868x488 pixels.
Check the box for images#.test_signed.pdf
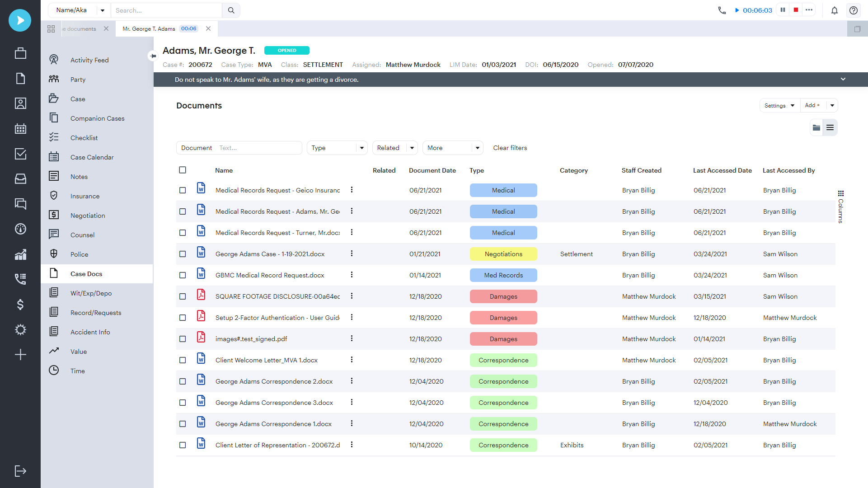(183, 339)
